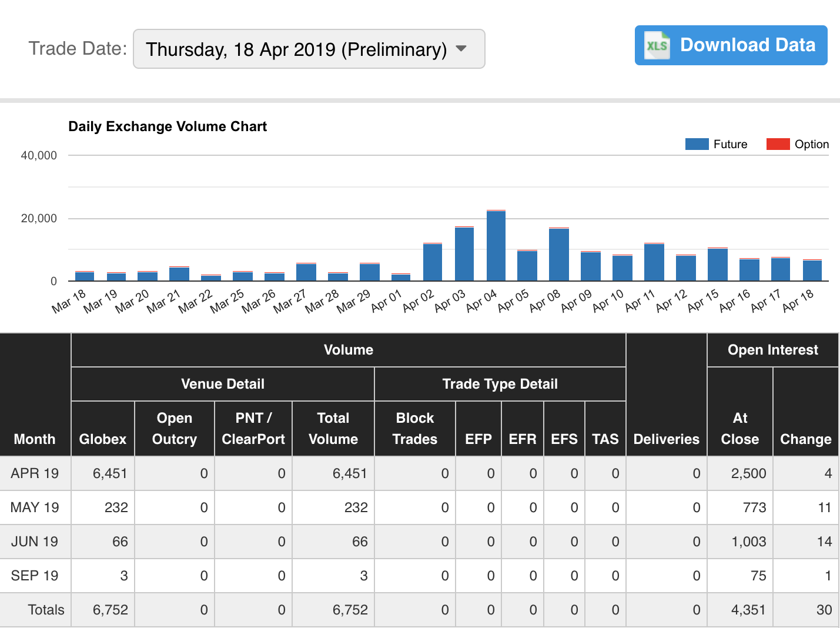
Task: Select the JUN 19 month row
Action: pos(35,542)
